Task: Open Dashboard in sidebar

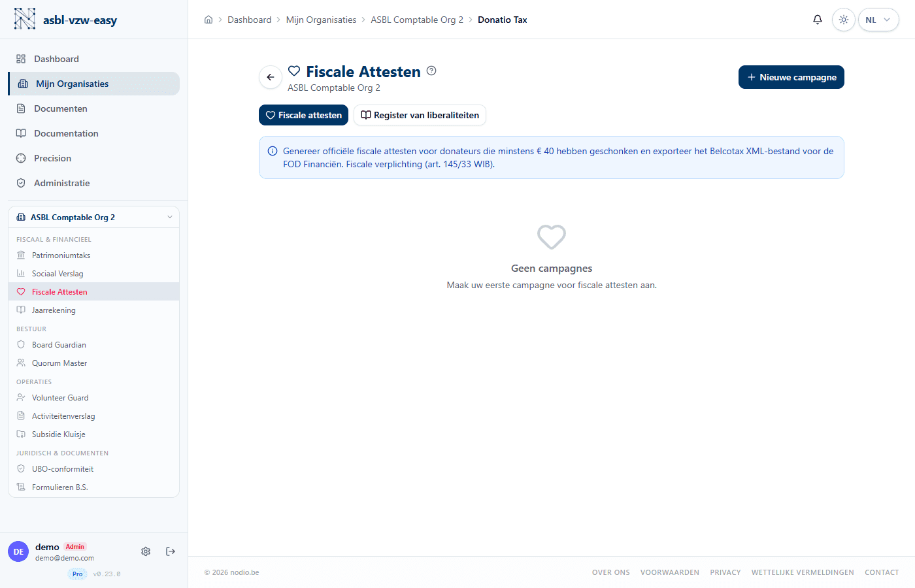Action: (93, 59)
